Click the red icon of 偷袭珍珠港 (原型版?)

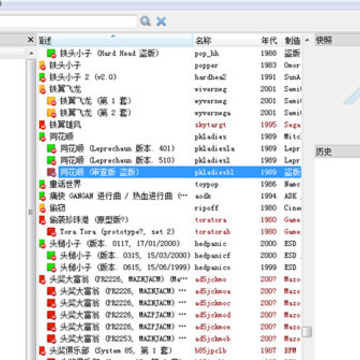coord(42,220)
